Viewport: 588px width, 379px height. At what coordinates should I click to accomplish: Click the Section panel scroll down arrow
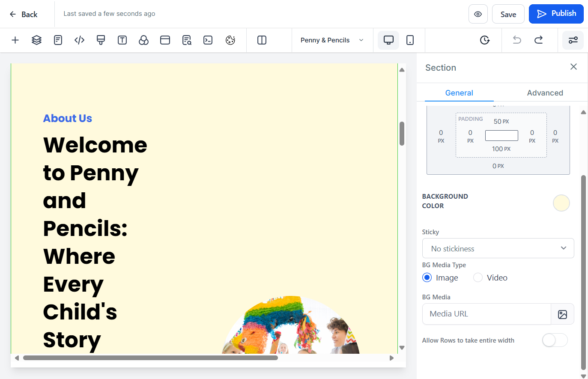(x=583, y=376)
